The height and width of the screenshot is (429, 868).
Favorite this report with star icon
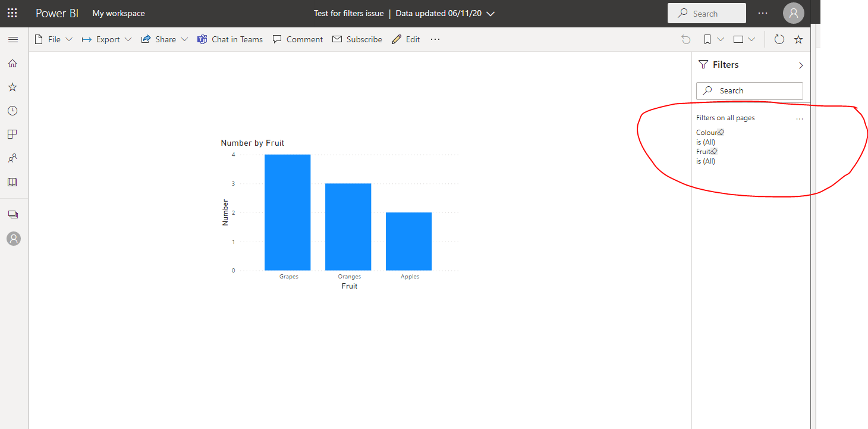798,39
